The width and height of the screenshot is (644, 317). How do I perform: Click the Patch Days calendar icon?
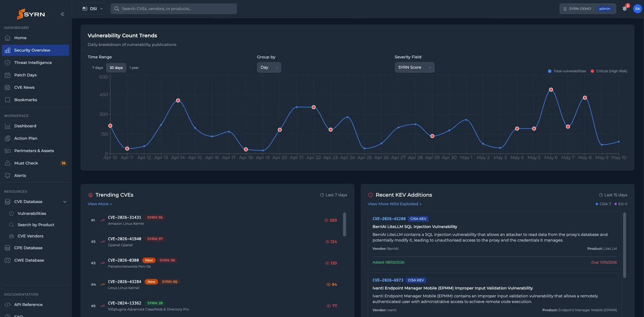coord(7,75)
